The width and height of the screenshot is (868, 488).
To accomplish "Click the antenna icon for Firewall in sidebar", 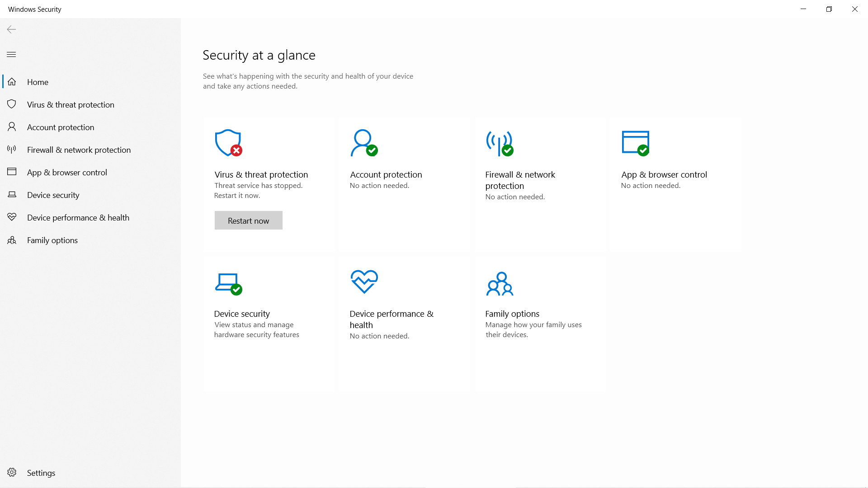I will [x=12, y=150].
